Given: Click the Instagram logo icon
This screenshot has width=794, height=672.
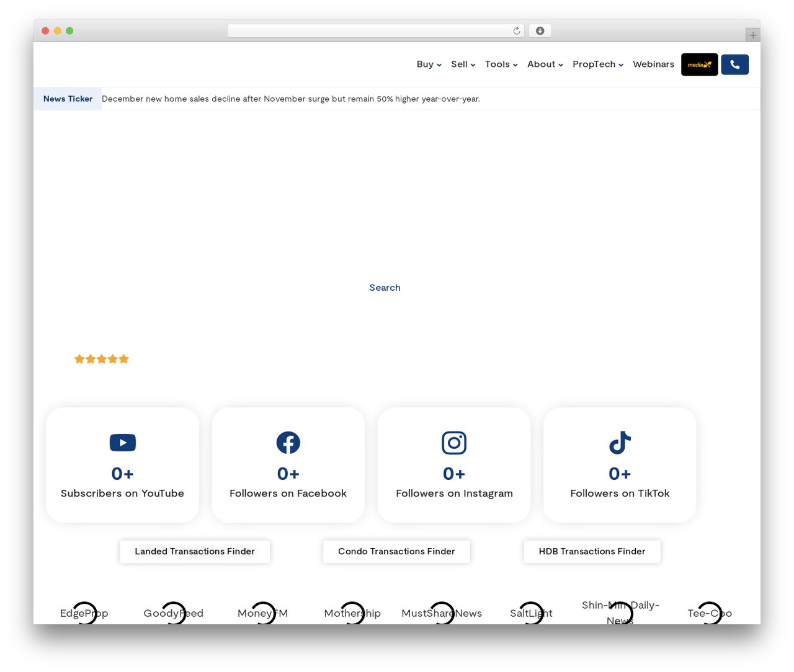Looking at the screenshot, I should (454, 443).
